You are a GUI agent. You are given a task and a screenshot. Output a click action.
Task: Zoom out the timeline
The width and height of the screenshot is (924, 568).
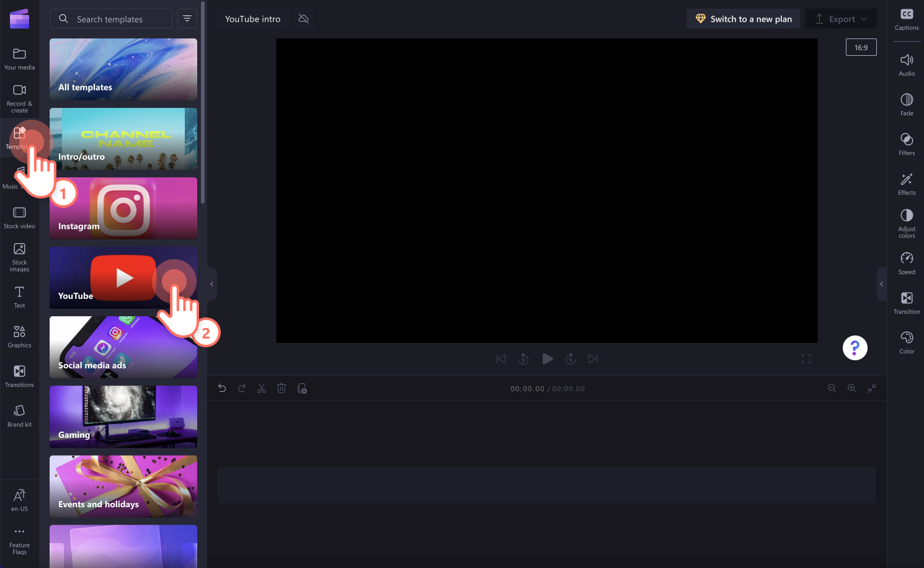pos(832,388)
